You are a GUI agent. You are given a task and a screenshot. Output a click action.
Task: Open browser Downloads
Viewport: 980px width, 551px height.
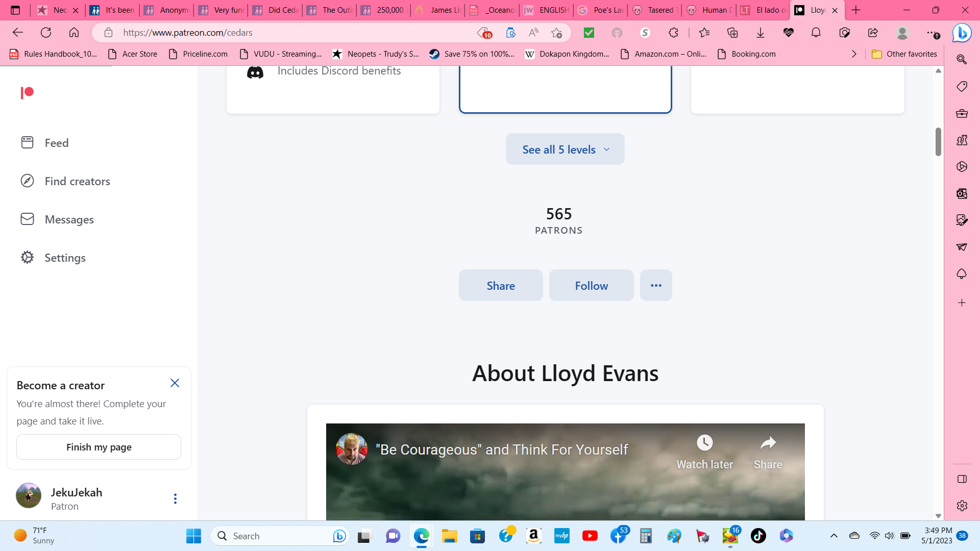tap(761, 33)
